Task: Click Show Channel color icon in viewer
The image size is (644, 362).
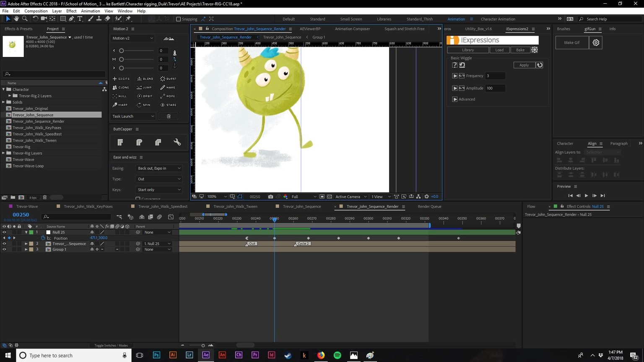Action: pos(285,197)
